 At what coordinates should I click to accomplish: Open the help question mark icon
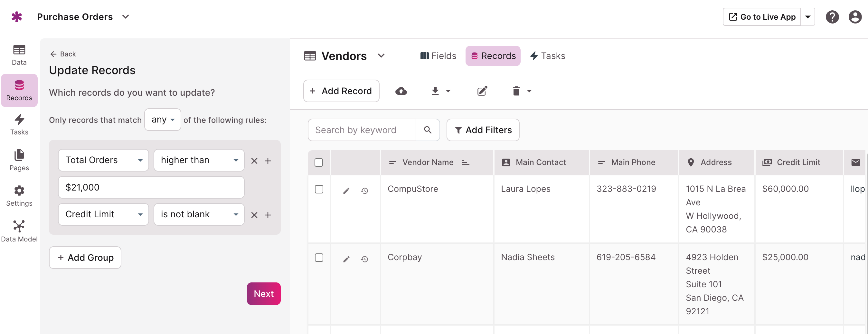(x=832, y=17)
